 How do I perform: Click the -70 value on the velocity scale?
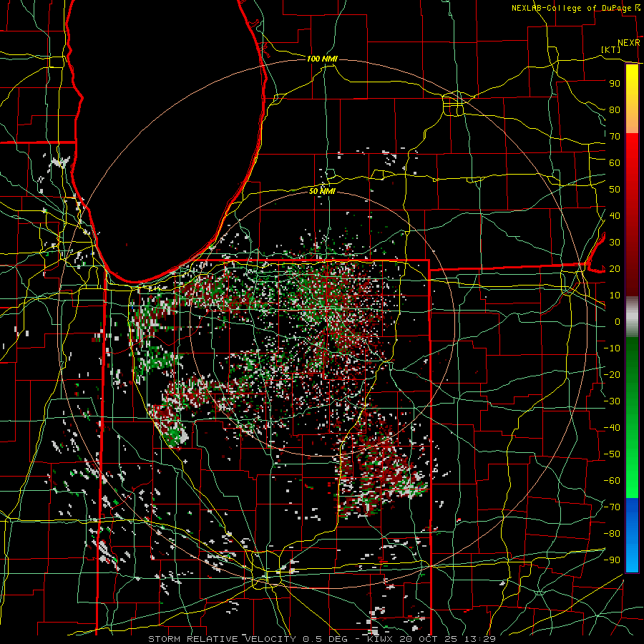pyautogui.click(x=612, y=507)
